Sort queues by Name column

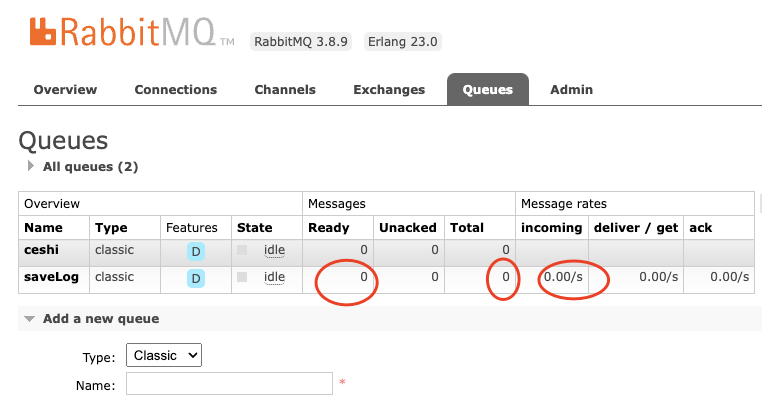pos(43,228)
